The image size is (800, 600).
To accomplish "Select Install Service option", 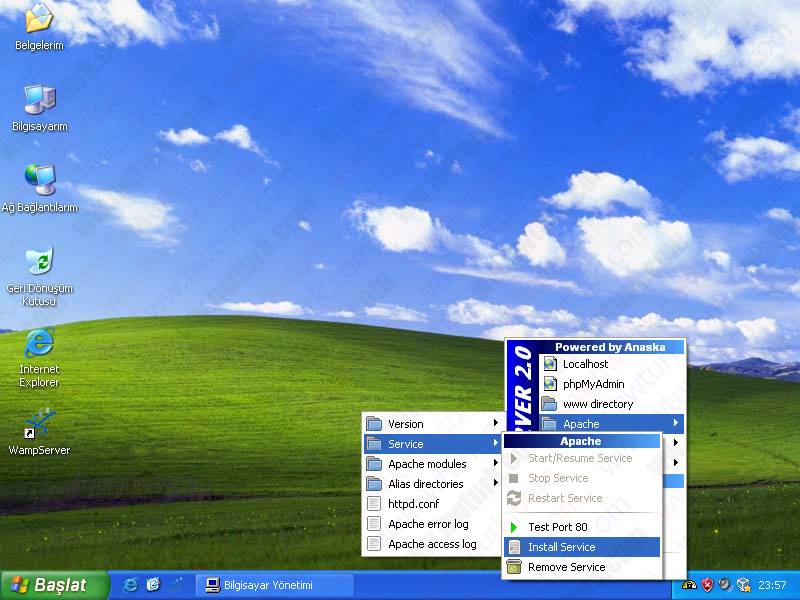I will 582,547.
